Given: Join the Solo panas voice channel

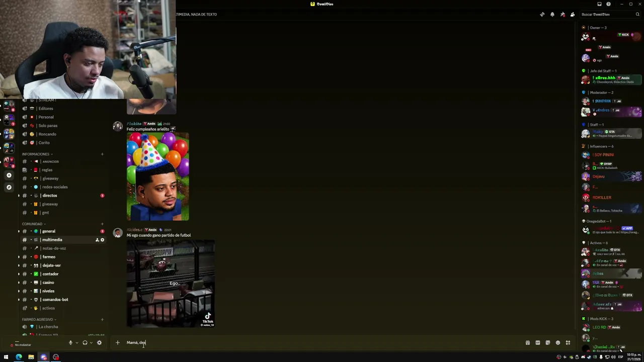Looking at the screenshot, I should click(x=62, y=126).
